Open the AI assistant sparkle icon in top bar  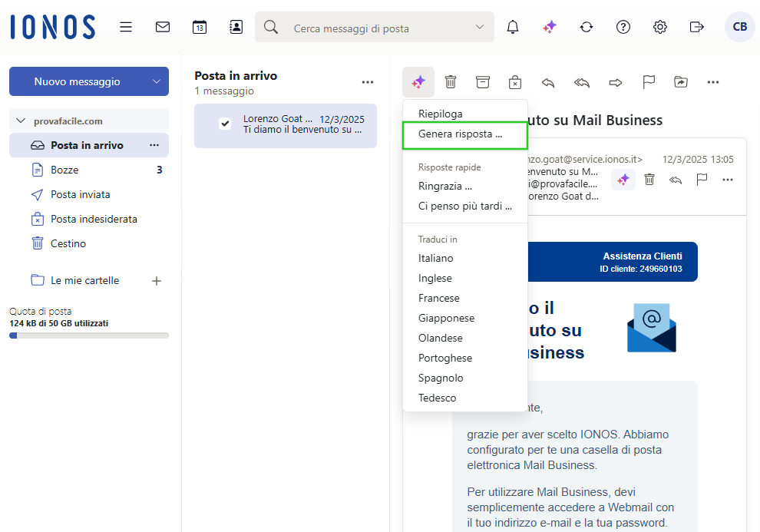[550, 27]
